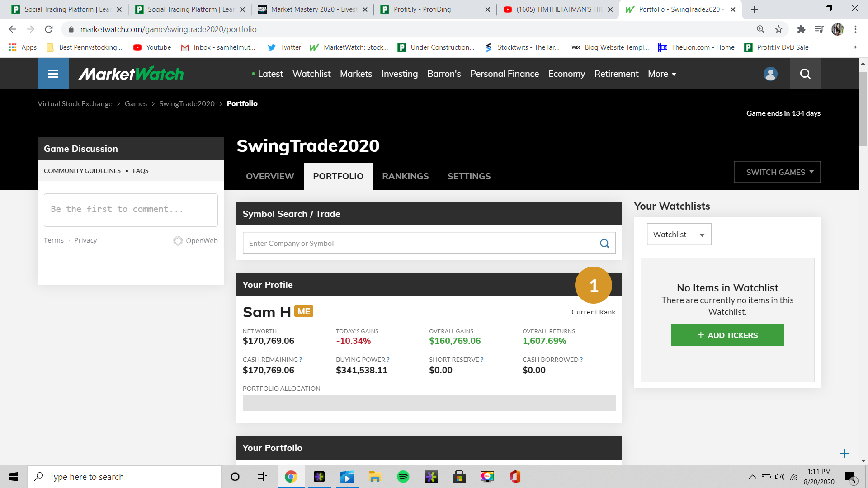
Task: Click the blue plus icon at bottom right
Action: (x=844, y=454)
